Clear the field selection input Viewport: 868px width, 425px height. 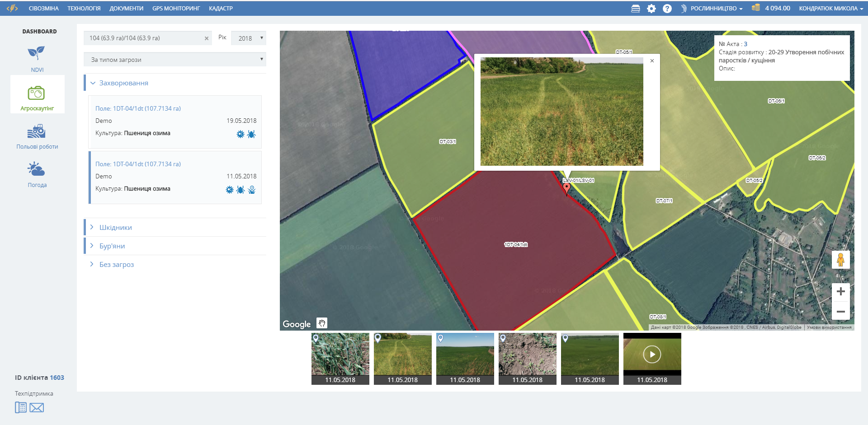tap(207, 38)
